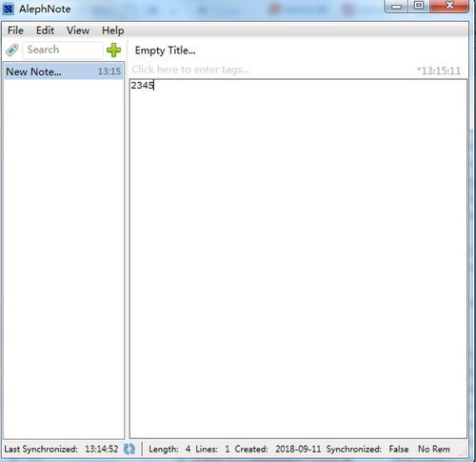Click the modified time 13:15:11 label
Screen dimensions: 476x462
click(x=439, y=70)
